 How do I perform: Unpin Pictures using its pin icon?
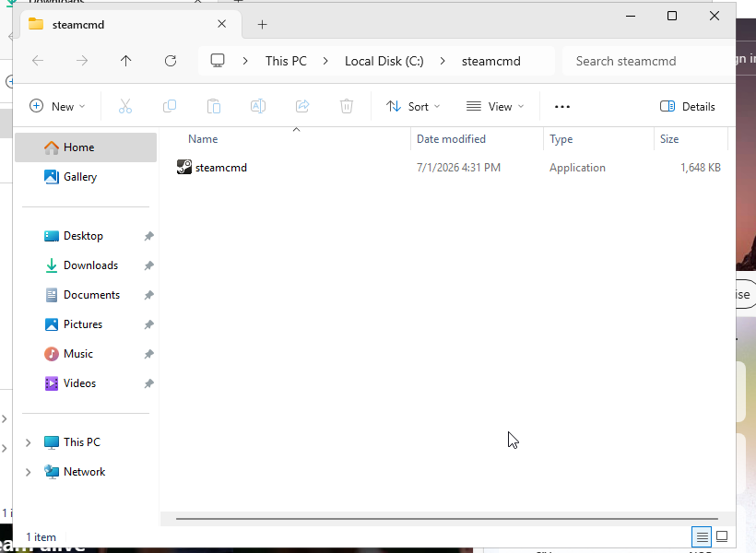pyautogui.click(x=149, y=324)
